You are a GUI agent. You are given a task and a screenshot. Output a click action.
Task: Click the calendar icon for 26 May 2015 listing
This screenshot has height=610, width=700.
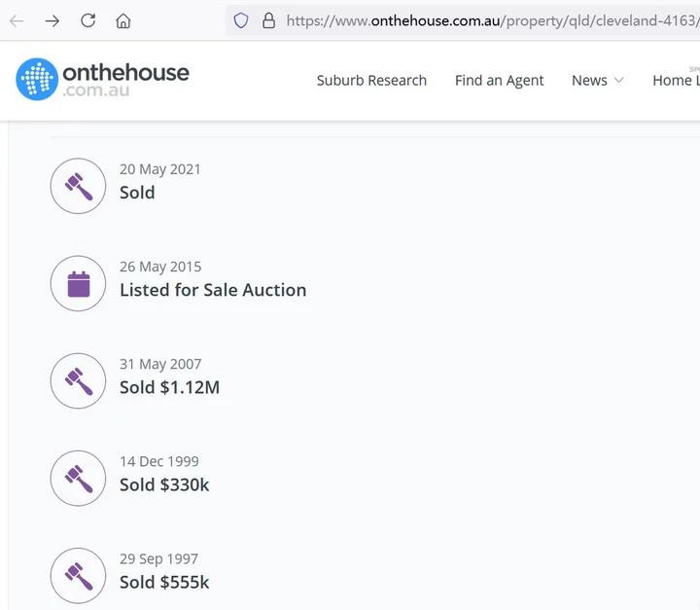click(78, 283)
